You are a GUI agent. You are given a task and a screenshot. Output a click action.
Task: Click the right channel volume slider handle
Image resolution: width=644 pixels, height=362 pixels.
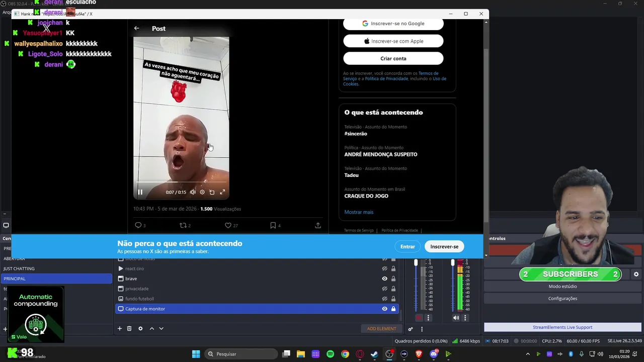453,262
